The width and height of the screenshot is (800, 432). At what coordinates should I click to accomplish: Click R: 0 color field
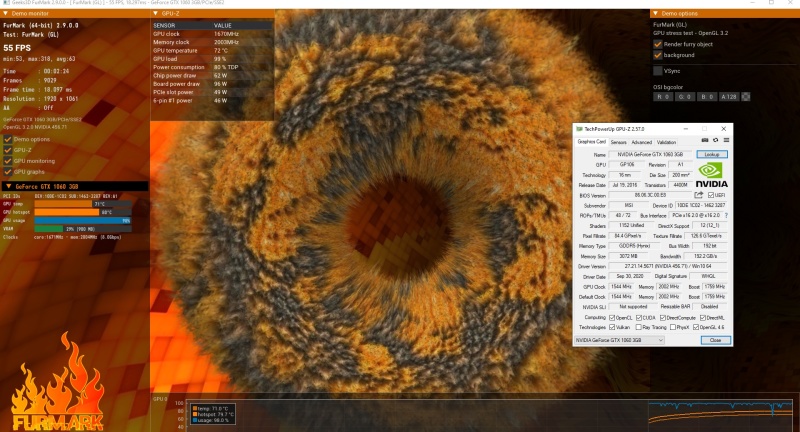(x=663, y=96)
